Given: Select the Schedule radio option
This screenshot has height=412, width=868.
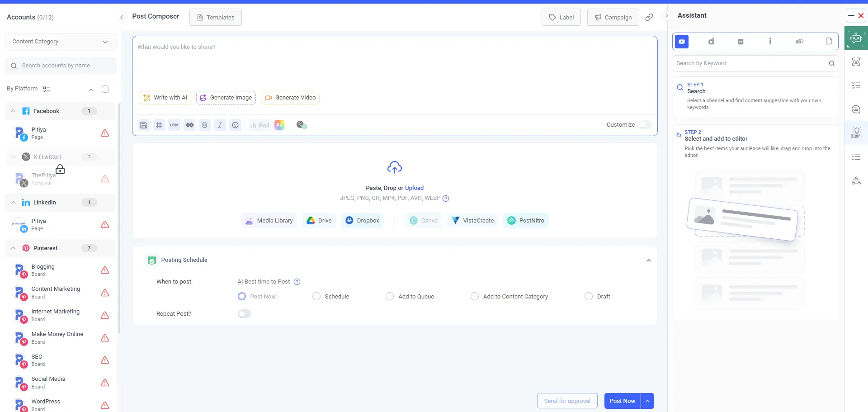Looking at the screenshot, I should tap(316, 296).
